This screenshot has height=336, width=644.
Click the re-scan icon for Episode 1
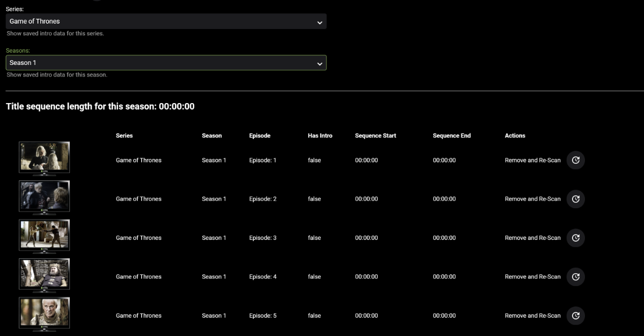[x=576, y=160]
